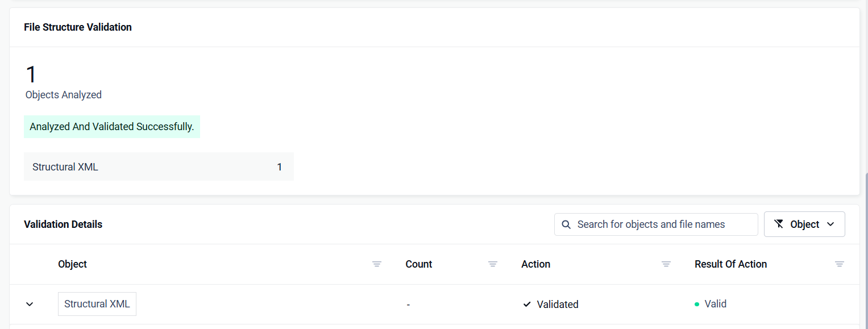Viewport: 868px width, 329px height.
Task: Expand the Structural XML table row
Action: tap(30, 305)
